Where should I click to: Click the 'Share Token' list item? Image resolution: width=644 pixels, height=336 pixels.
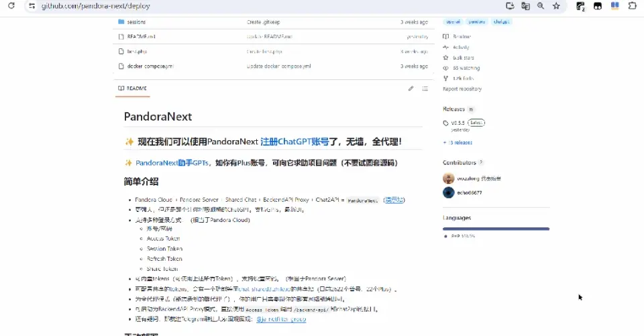(x=162, y=269)
